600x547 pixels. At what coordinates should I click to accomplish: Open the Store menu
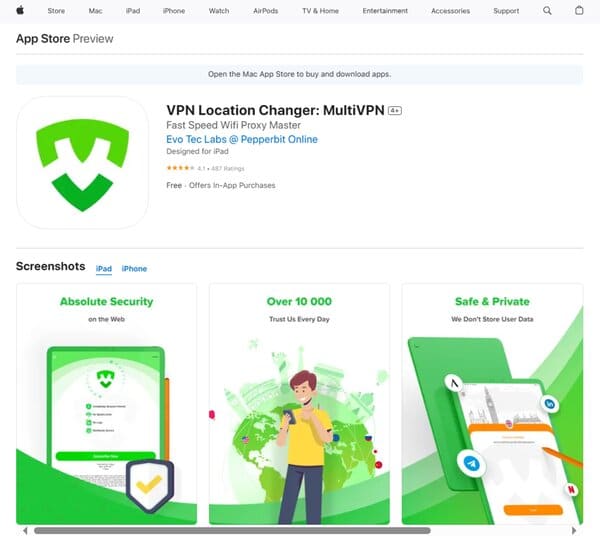coord(56,11)
